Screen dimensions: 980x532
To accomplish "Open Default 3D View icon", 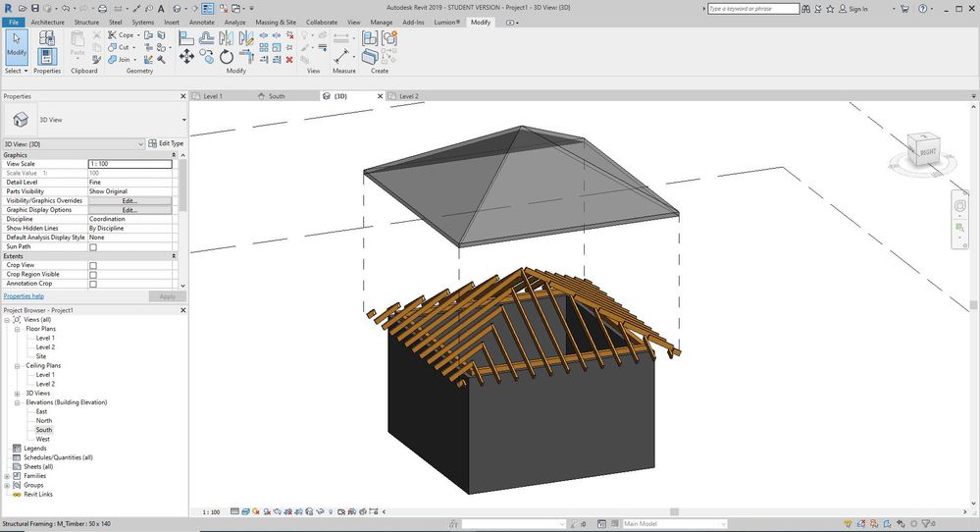I will point(178,8).
